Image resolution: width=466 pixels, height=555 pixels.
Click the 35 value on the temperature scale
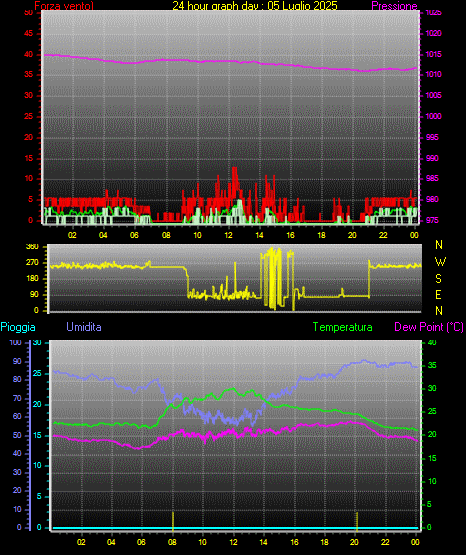(x=432, y=365)
